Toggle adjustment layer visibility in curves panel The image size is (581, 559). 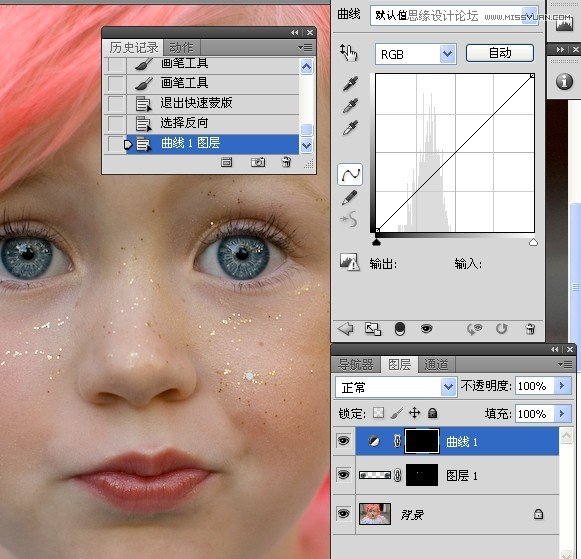click(x=426, y=329)
